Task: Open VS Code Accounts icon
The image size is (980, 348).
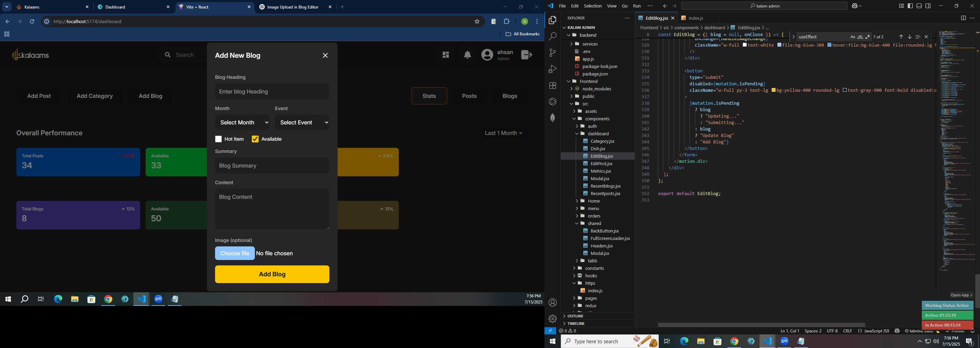Action: pos(552,302)
